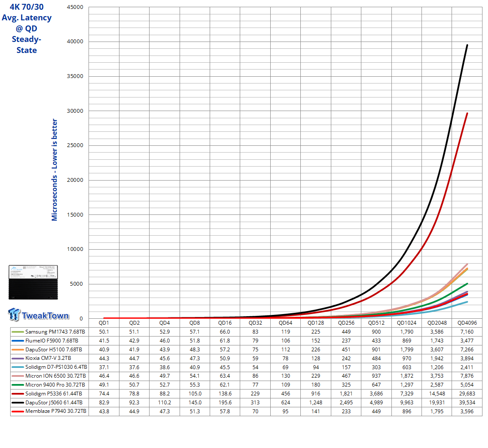Viewport: 488px width, 448px height.
Task: Click the Microseconds - Lower is better axis title
Action: (55, 170)
